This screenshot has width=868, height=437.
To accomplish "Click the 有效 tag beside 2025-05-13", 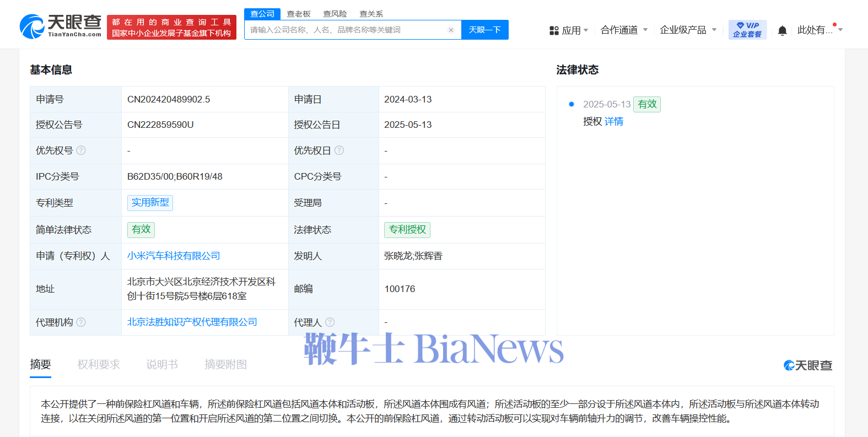I will (647, 104).
